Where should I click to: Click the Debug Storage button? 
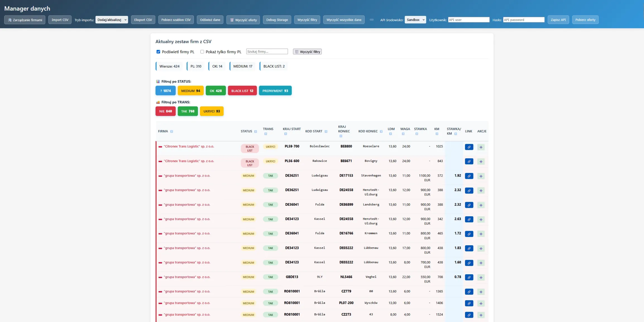pos(277,20)
